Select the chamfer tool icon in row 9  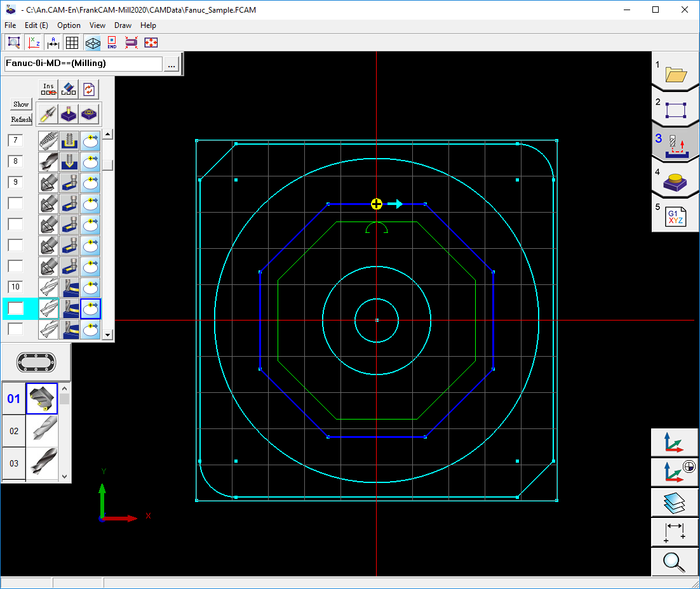click(48, 183)
